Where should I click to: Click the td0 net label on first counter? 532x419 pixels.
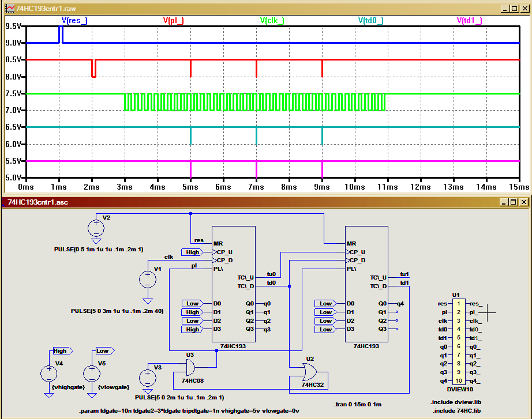click(x=271, y=283)
